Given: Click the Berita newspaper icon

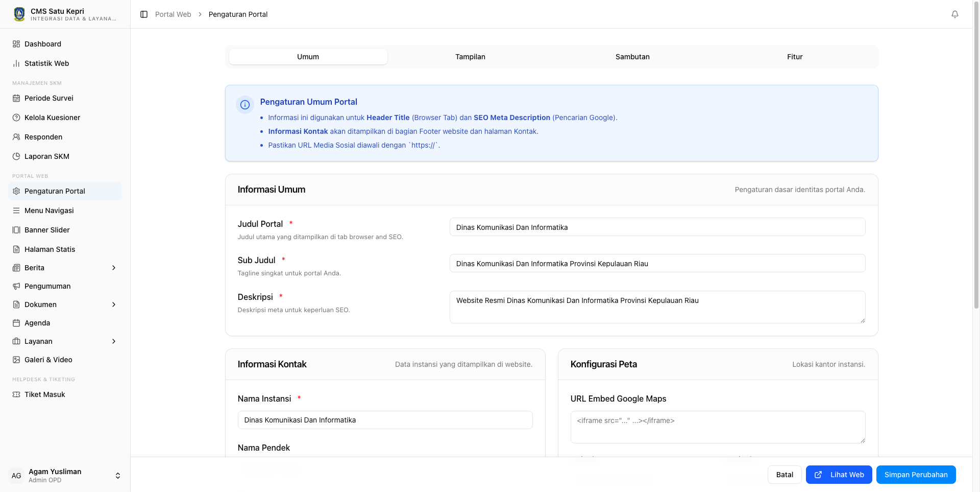Looking at the screenshot, I should tap(16, 268).
